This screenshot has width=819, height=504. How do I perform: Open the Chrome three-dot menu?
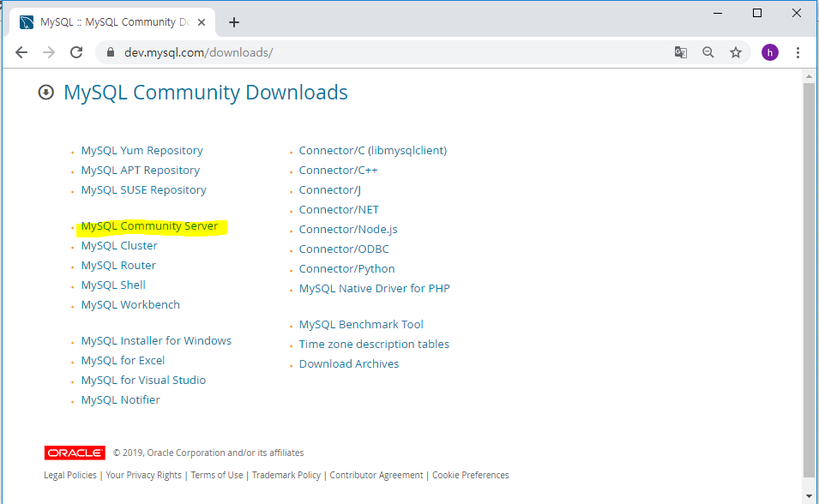[x=798, y=52]
